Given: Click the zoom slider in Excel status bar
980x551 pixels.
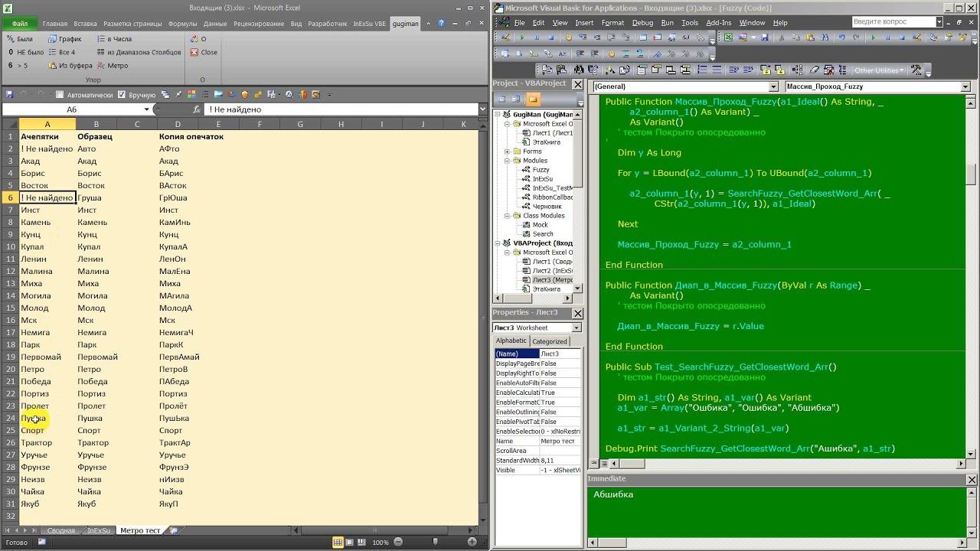Looking at the screenshot, I should click(x=433, y=543).
